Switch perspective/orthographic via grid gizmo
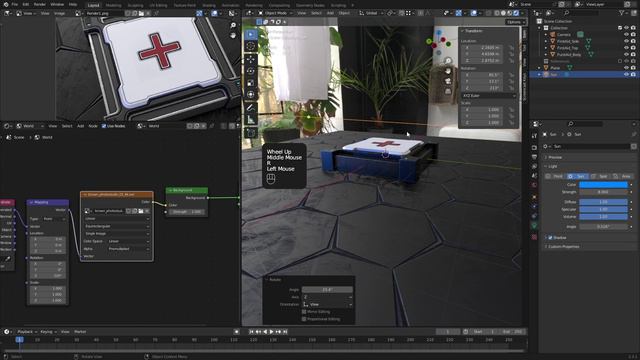Screen dimensions: 640x360 coord(448,91)
